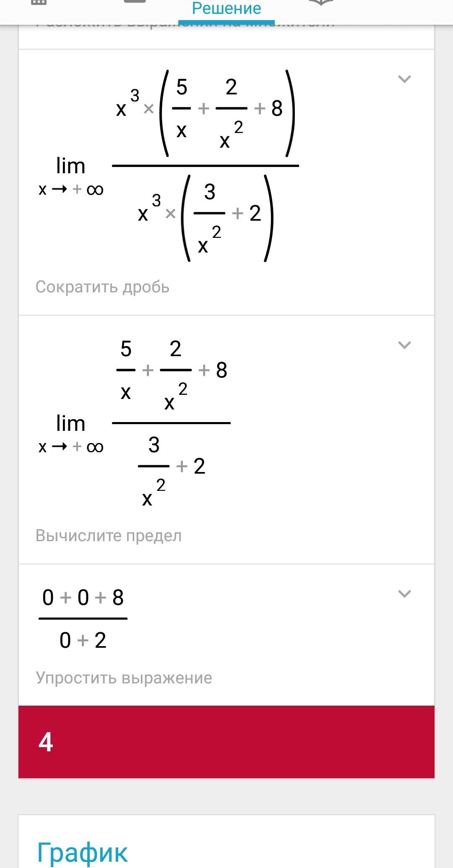Tap the numerator containing x³ times 5/x + 2/x² + 8
Viewport: 453px width, 868px height.
(x=206, y=112)
